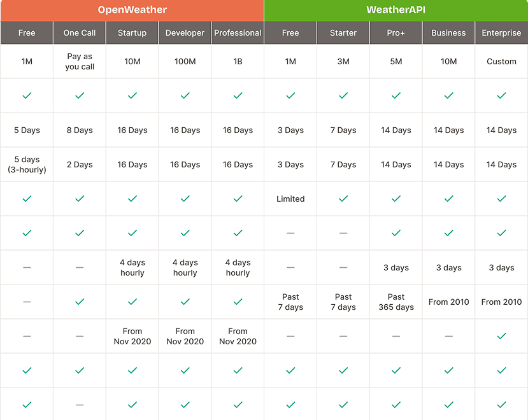Viewport: 528px width, 420px height.
Task: Click the checkmark directly below the Custom cell
Action: pos(501,95)
